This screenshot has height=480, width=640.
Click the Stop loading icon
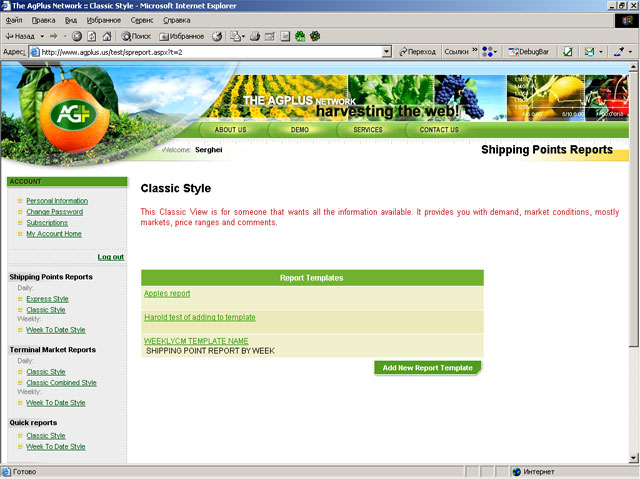tap(77, 36)
